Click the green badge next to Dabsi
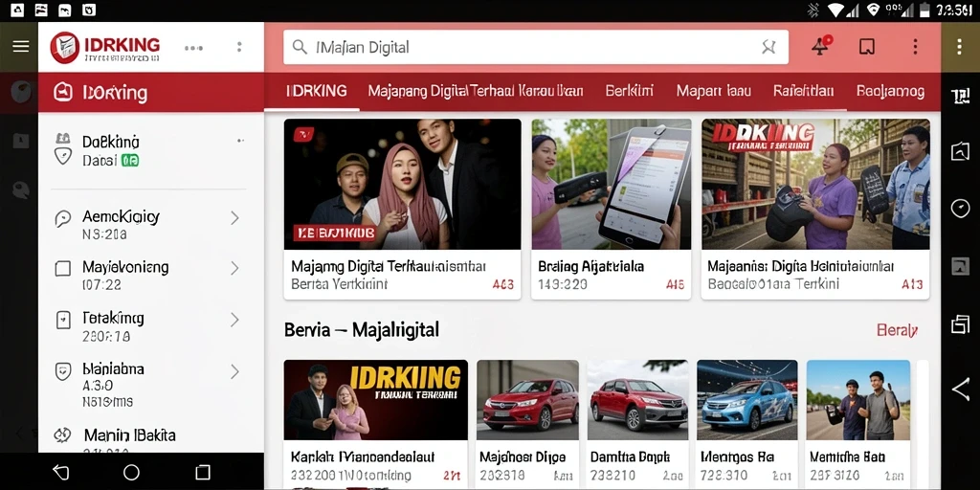The image size is (980, 490). coord(130,161)
